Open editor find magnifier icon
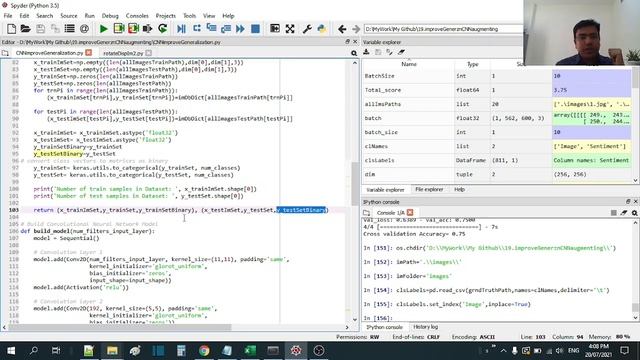640x360 pixels. point(354,53)
